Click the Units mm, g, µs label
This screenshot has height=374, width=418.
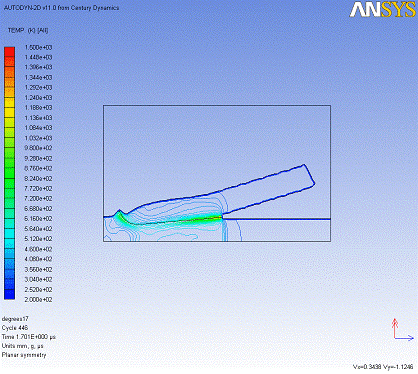(22, 346)
